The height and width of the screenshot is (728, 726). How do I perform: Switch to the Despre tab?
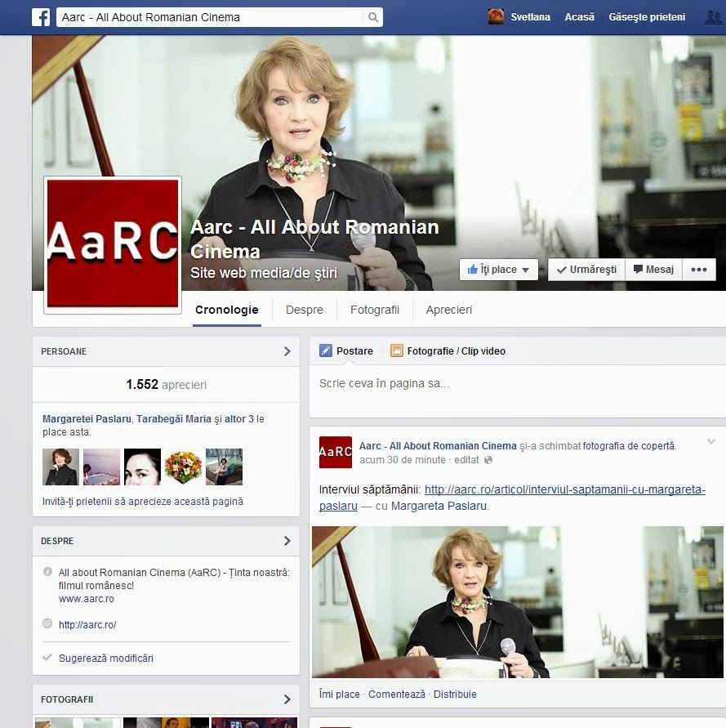pyautogui.click(x=304, y=310)
